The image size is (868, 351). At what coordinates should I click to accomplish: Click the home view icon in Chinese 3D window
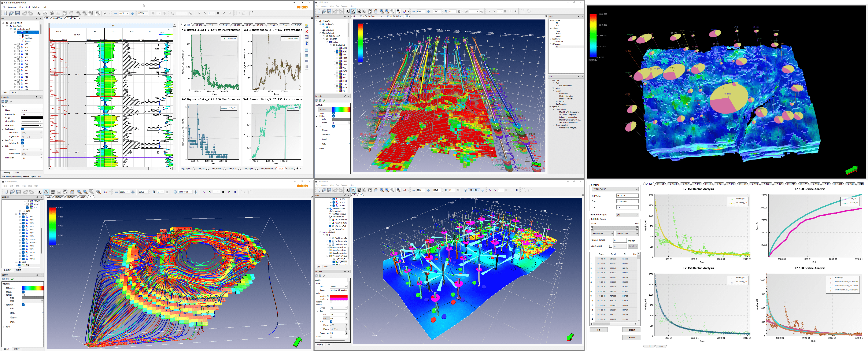point(72,192)
